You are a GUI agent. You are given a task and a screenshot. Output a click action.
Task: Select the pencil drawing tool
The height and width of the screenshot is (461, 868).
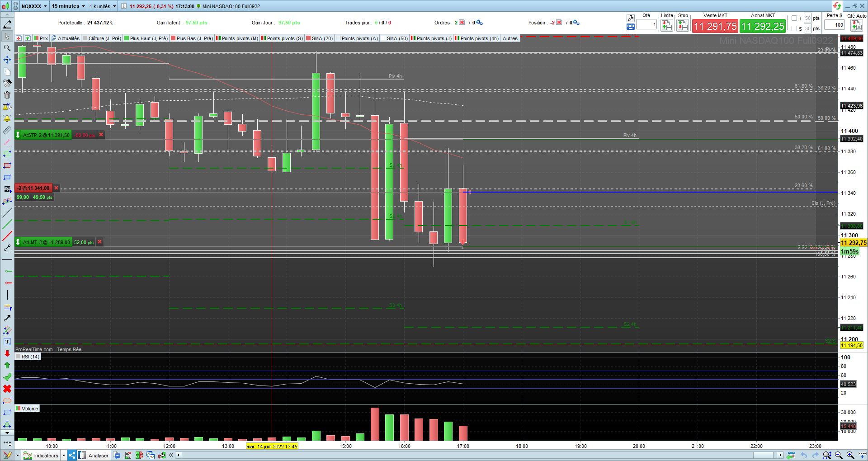[7, 24]
